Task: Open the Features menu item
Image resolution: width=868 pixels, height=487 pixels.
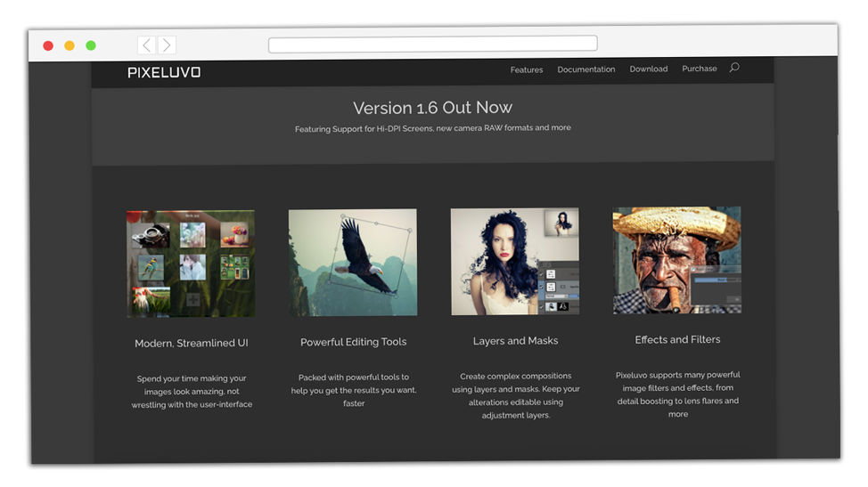Action: coord(527,69)
